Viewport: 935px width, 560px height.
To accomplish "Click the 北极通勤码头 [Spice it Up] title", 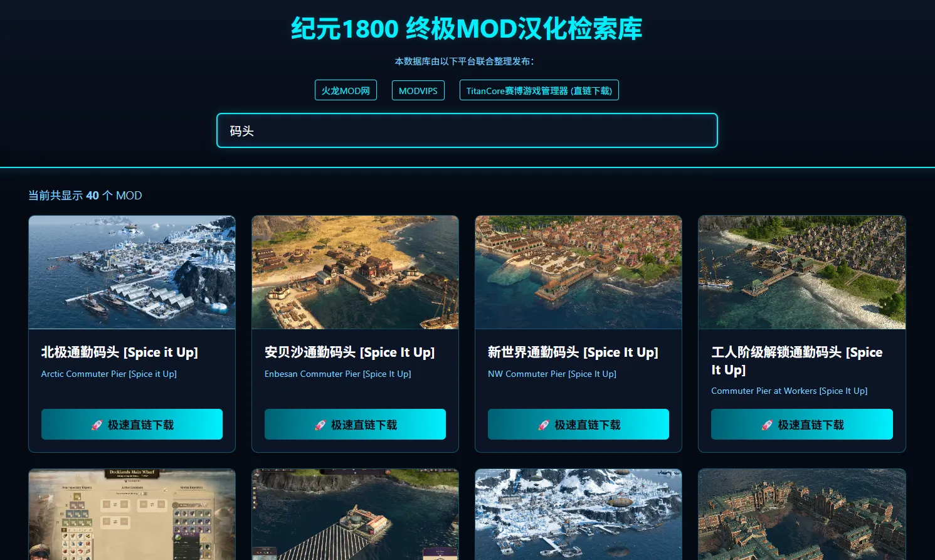I will tap(119, 352).
